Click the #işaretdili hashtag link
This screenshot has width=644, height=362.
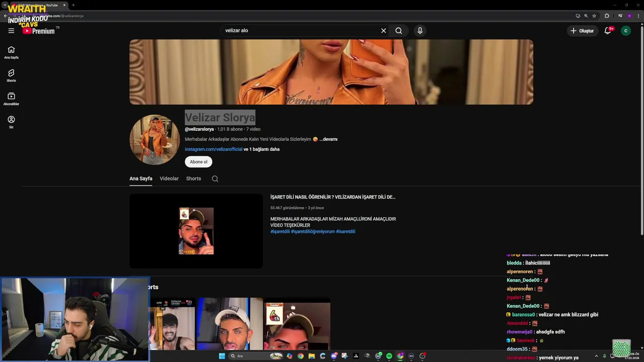pyautogui.click(x=280, y=232)
